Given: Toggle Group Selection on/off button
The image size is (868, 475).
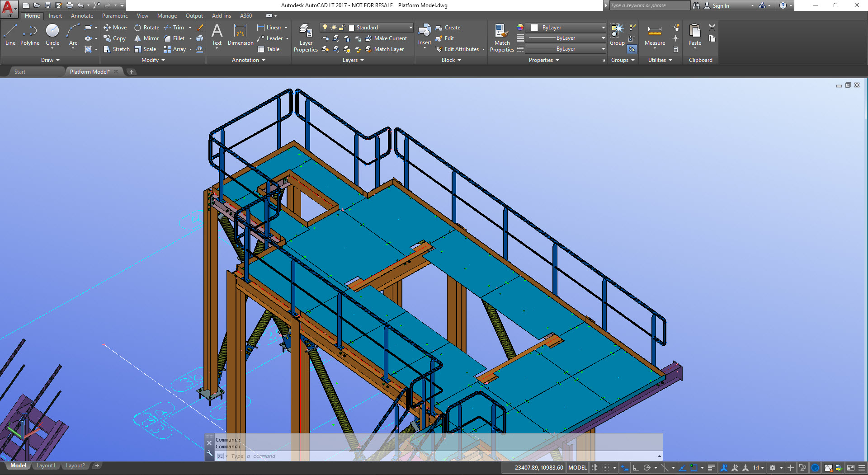Looking at the screenshot, I should click(x=632, y=49).
